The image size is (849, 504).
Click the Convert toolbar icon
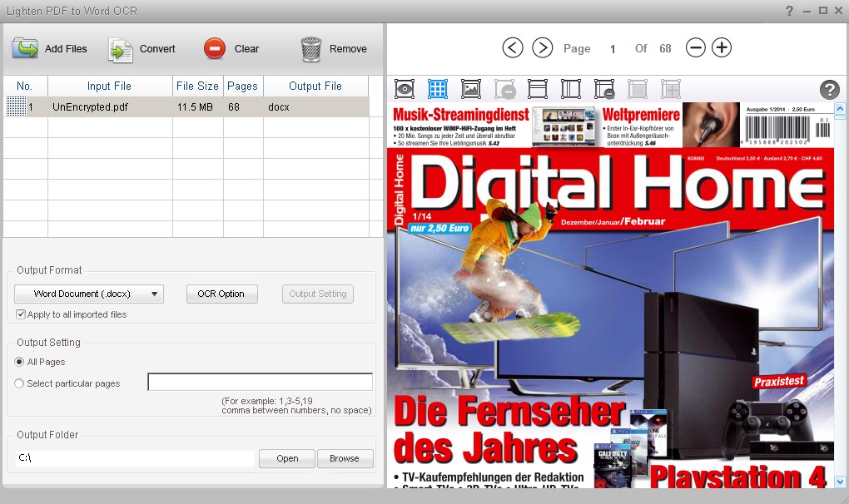coord(121,49)
